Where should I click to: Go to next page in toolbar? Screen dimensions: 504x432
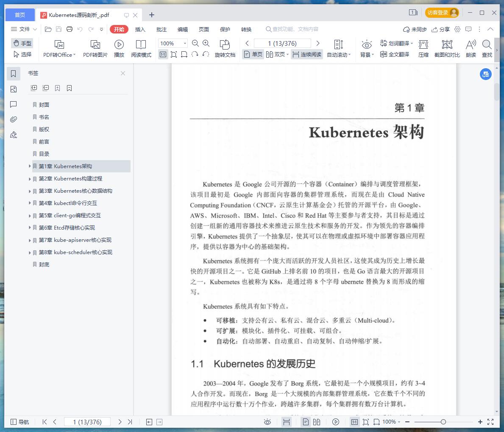click(x=318, y=43)
